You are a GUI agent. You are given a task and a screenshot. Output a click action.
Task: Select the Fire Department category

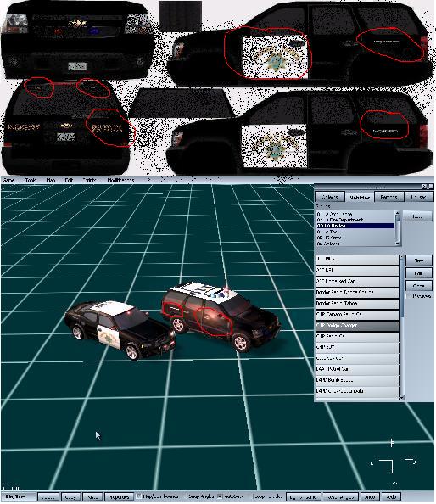coord(355,220)
